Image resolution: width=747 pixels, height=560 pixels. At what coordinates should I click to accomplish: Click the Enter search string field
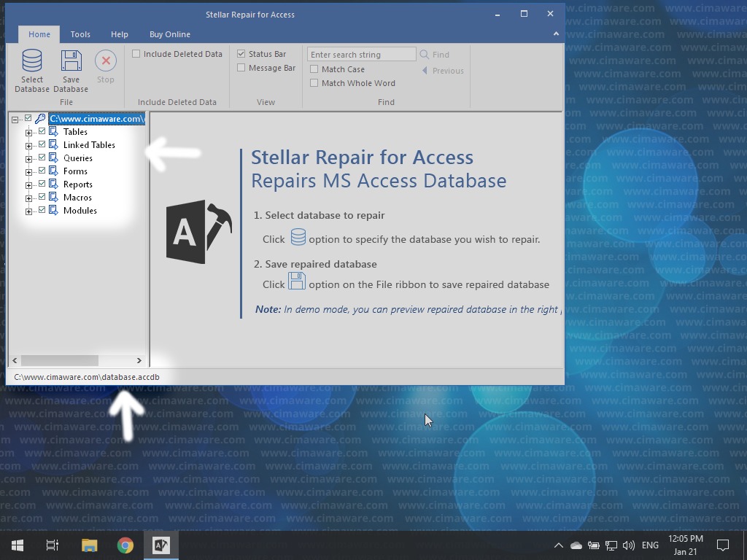click(x=361, y=55)
